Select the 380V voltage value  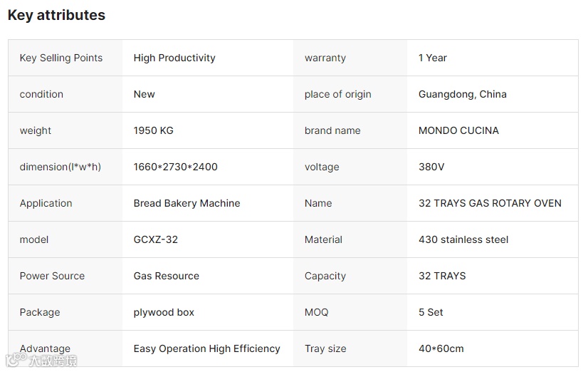(431, 167)
